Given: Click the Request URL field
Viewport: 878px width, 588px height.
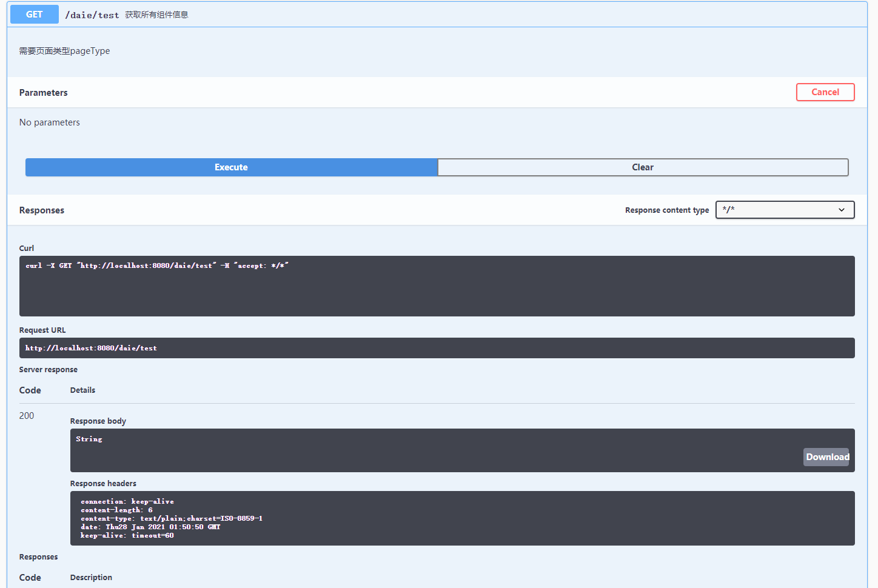Looking at the screenshot, I should pos(437,347).
